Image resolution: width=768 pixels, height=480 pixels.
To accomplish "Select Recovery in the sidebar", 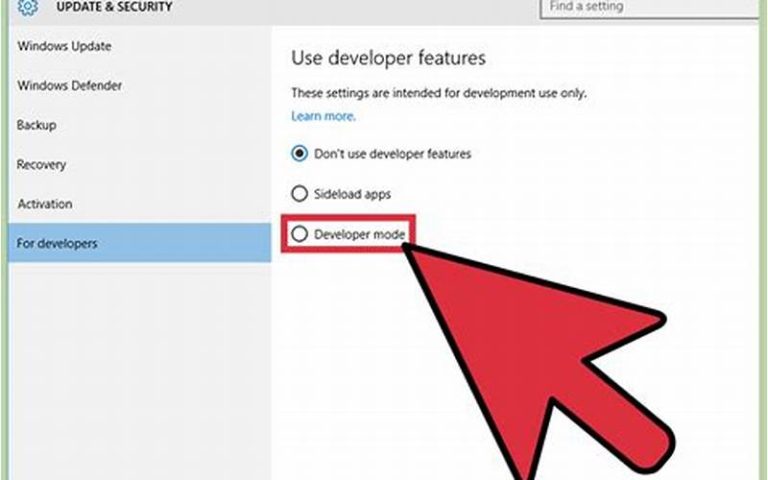I will pos(41,165).
